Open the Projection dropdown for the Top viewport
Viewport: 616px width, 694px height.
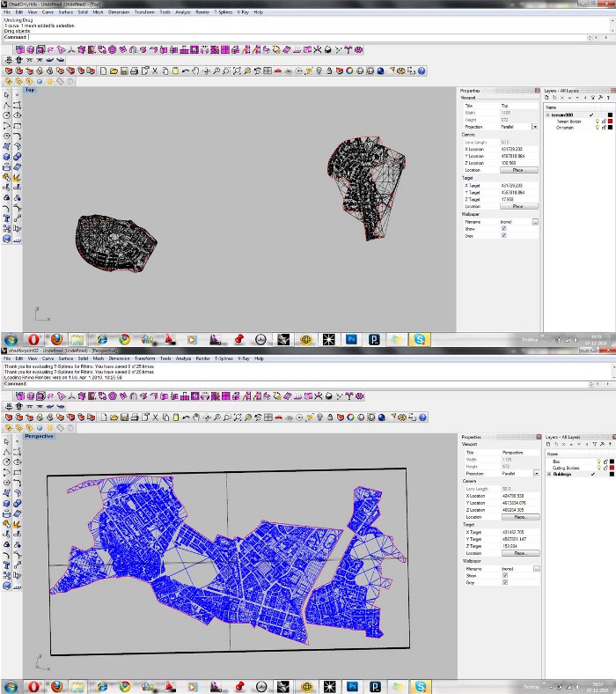click(534, 127)
